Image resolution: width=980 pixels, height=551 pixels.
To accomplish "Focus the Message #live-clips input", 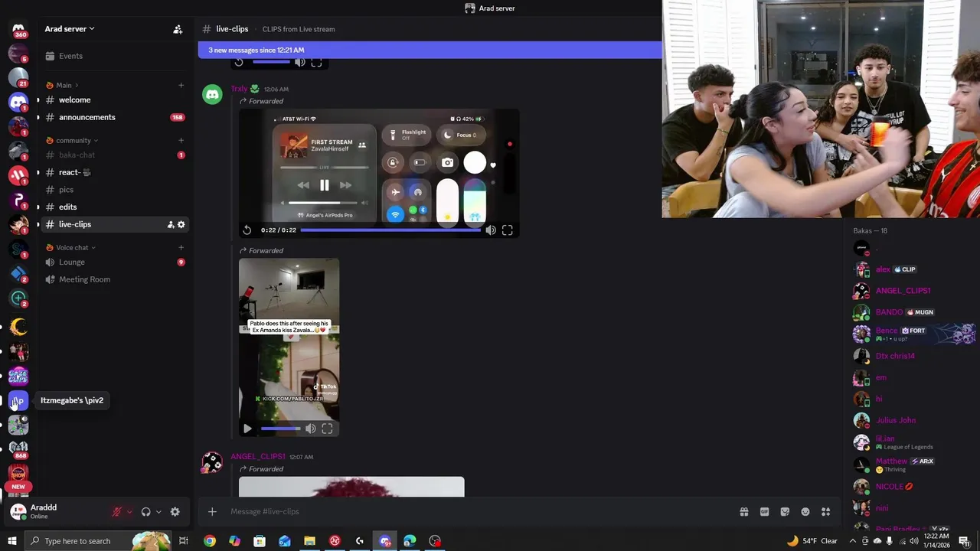I will 479,512.
